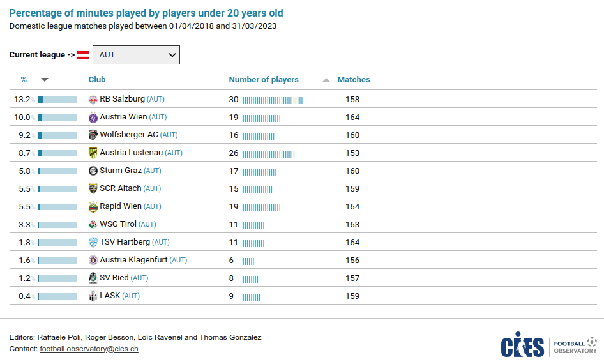Click RB Salzburg's player count bar chart

[273, 100]
